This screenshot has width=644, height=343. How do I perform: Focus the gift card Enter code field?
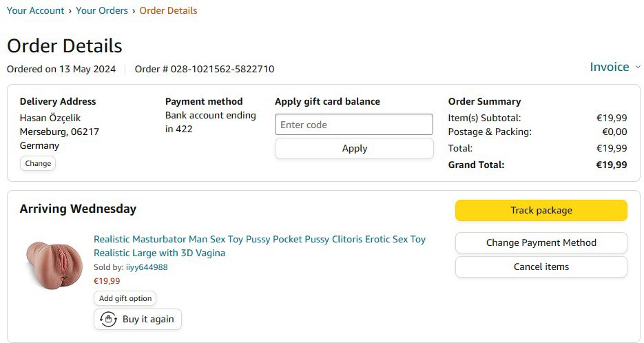(x=353, y=125)
